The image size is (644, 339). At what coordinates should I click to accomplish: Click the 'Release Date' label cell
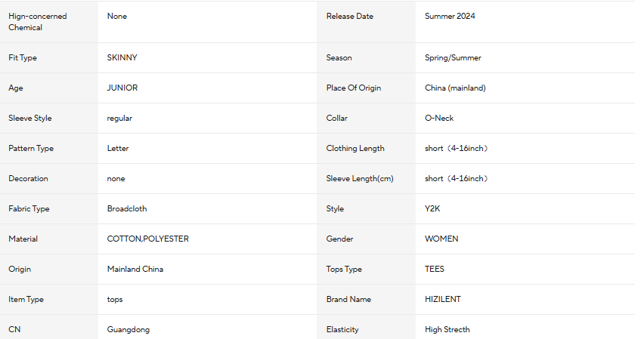349,17
